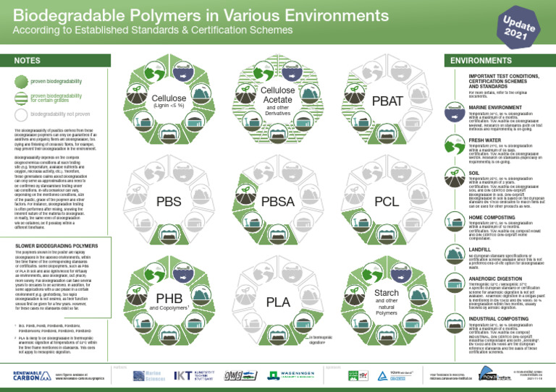Image resolution: width=556 pixels, height=392 pixels.
Task: Select PBSA's home composting icon
Action: (252, 221)
